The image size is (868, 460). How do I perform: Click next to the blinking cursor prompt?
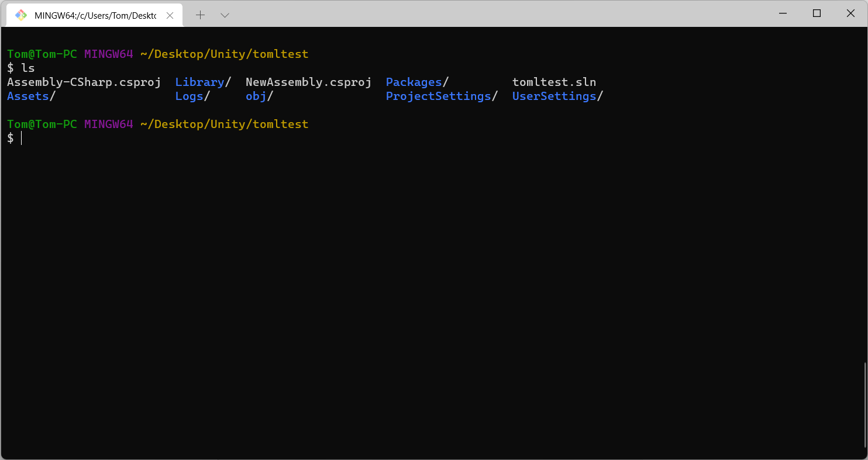point(23,138)
